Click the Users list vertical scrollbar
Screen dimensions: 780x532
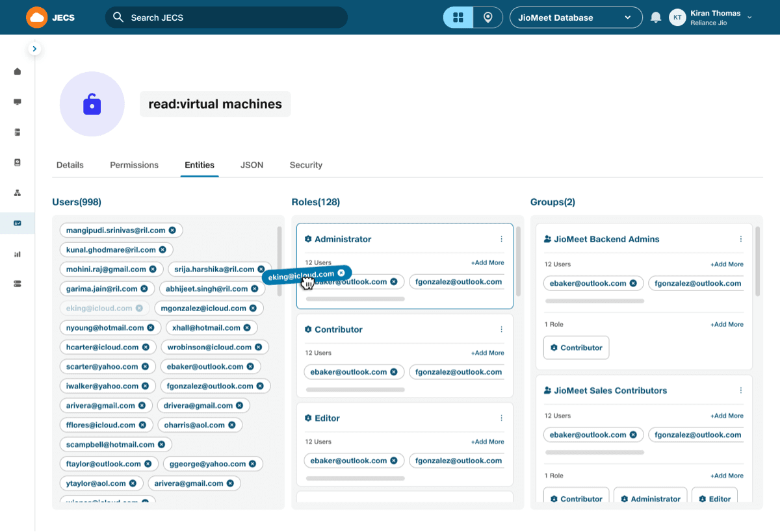click(279, 261)
